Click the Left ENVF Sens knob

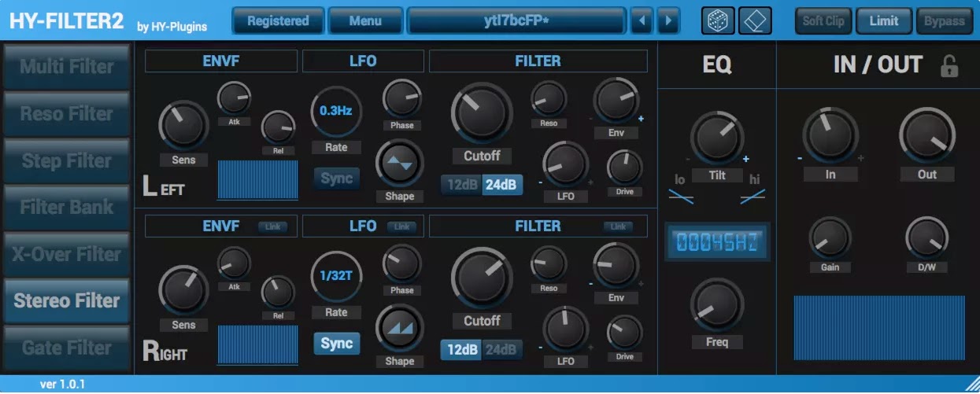[x=183, y=125]
